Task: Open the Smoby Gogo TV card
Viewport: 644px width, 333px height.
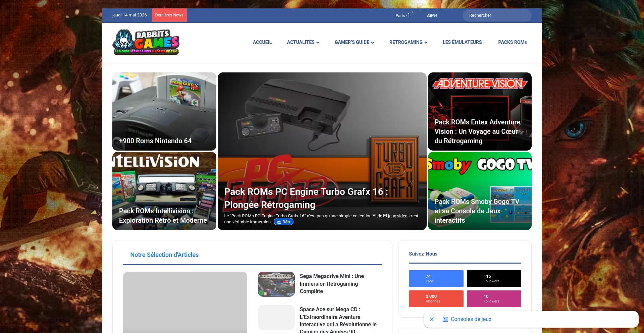Action: (x=480, y=191)
